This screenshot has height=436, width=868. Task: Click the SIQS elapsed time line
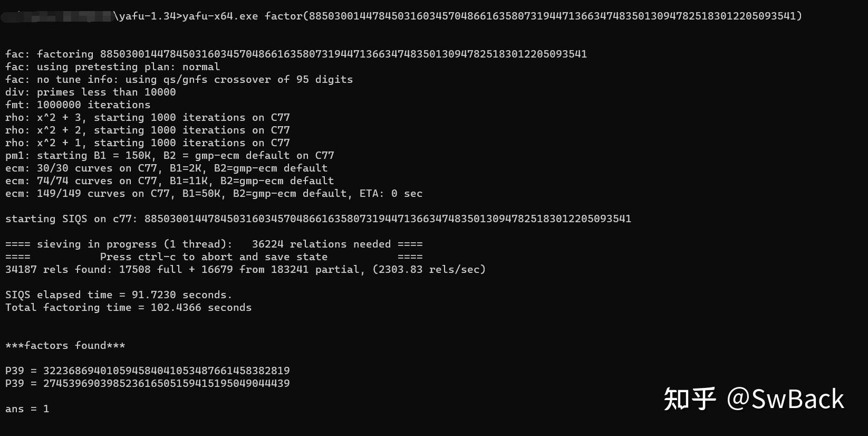click(119, 295)
